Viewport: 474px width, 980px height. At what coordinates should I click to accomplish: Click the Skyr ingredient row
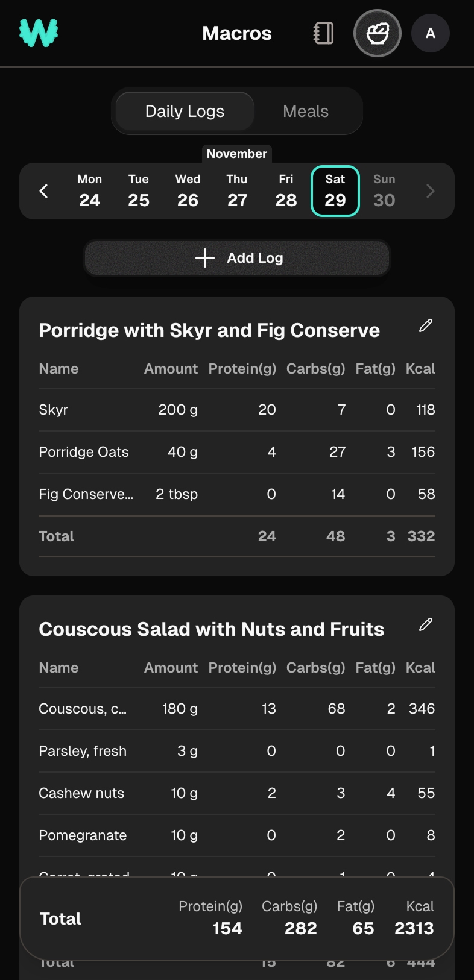point(236,410)
